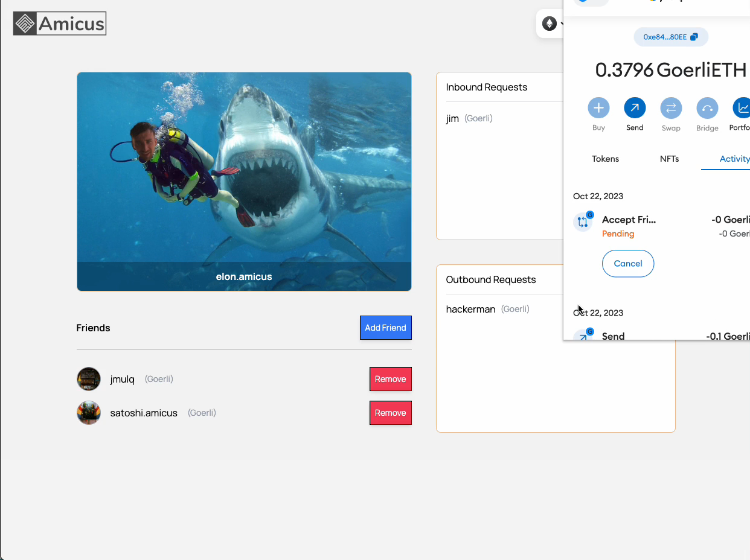Click the Bridge icon in wallet
Viewport: 750px width, 560px height.
[x=707, y=108]
